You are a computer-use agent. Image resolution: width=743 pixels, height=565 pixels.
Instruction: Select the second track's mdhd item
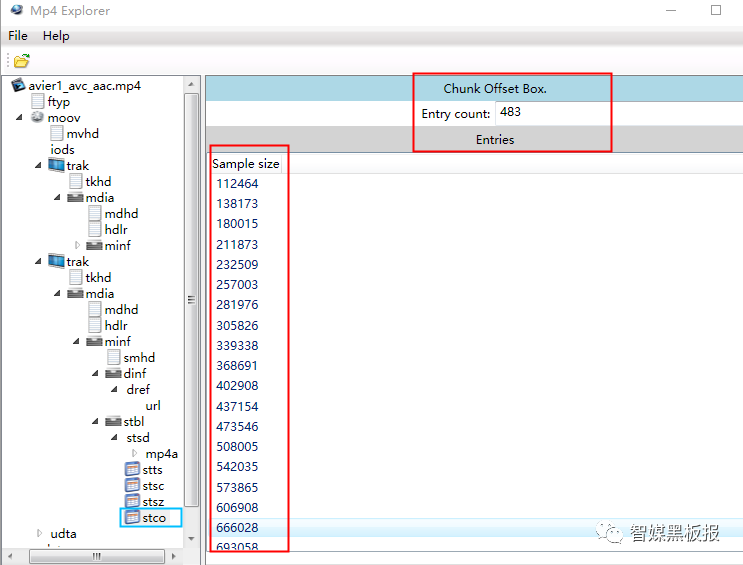[x=121, y=309]
